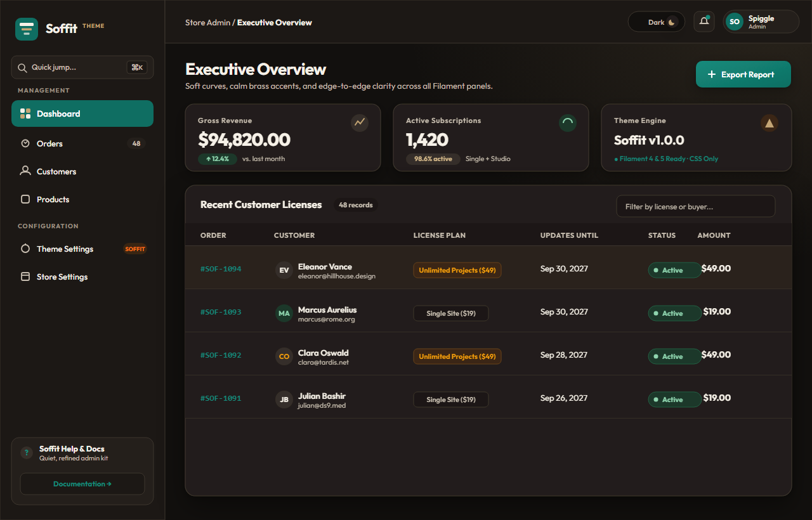
Task: Click the Orders clock icon
Action: pyautogui.click(x=25, y=143)
